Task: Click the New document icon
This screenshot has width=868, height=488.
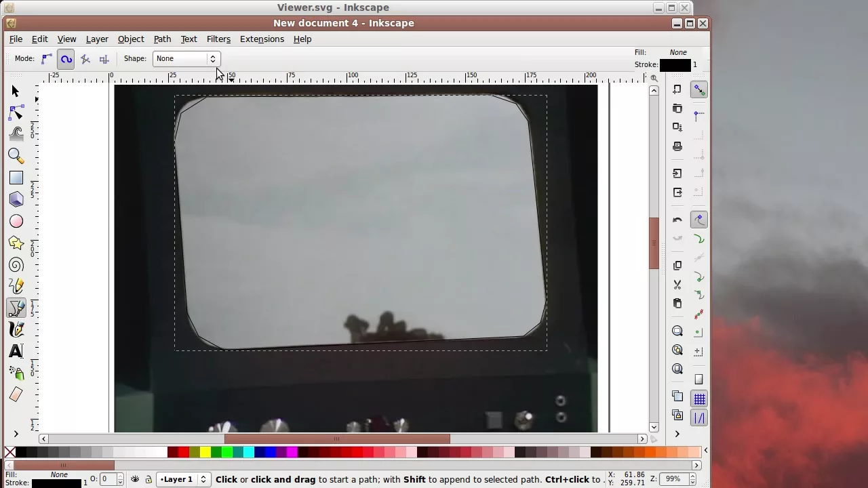Action: pyautogui.click(x=677, y=89)
